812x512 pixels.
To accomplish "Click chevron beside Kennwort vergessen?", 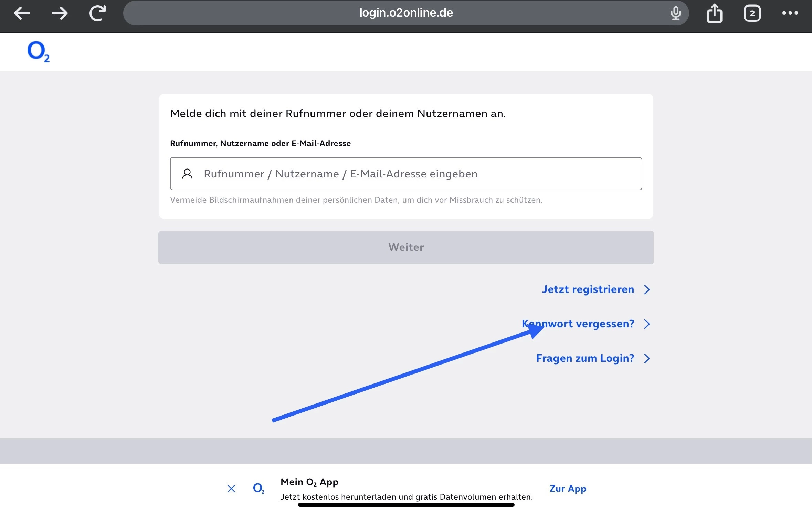I will (x=647, y=324).
